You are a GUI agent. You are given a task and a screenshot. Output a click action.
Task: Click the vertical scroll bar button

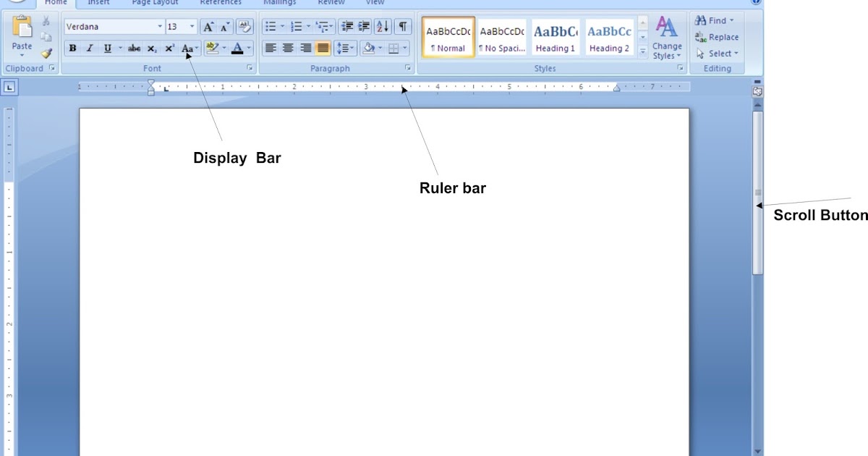(x=757, y=192)
